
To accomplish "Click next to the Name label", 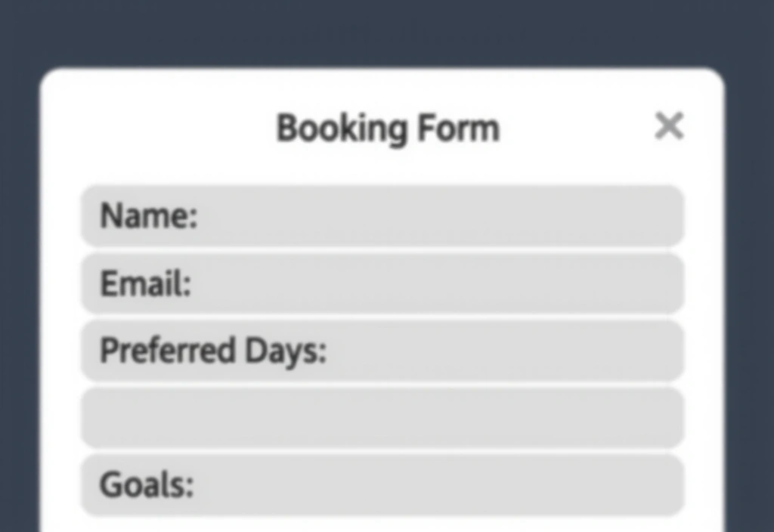I will [x=265, y=215].
